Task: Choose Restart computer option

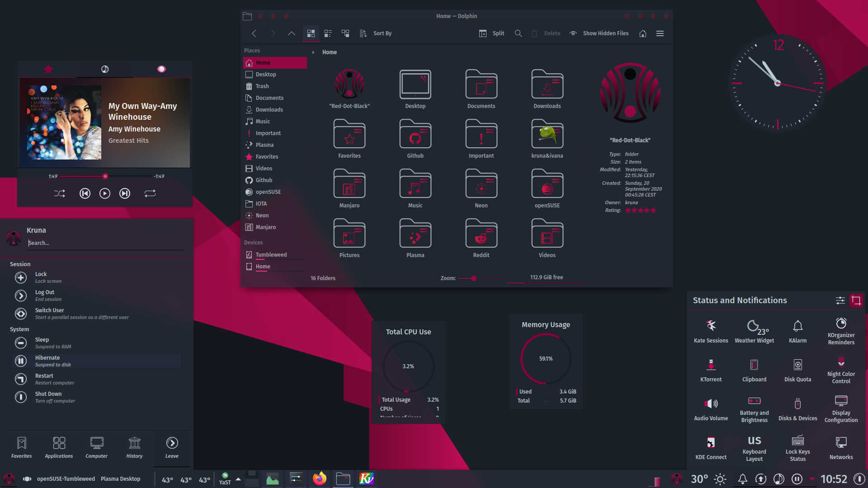Action: [97, 379]
